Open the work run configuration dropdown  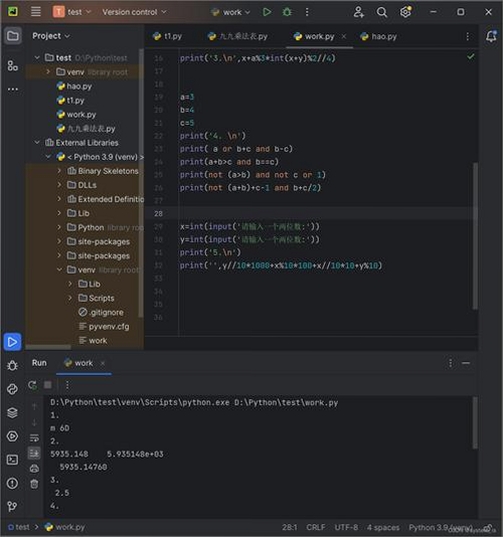(x=231, y=12)
